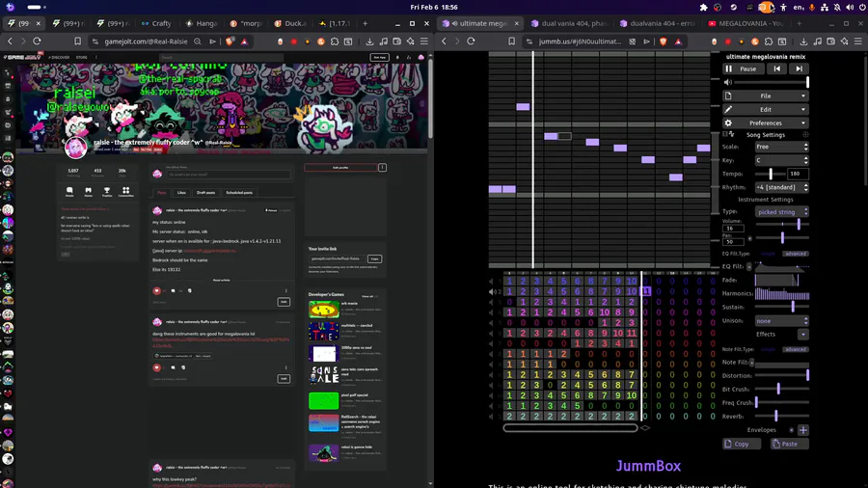The height and width of the screenshot is (488, 868).
Task: Open the JummBox File menu
Action: [x=766, y=95]
